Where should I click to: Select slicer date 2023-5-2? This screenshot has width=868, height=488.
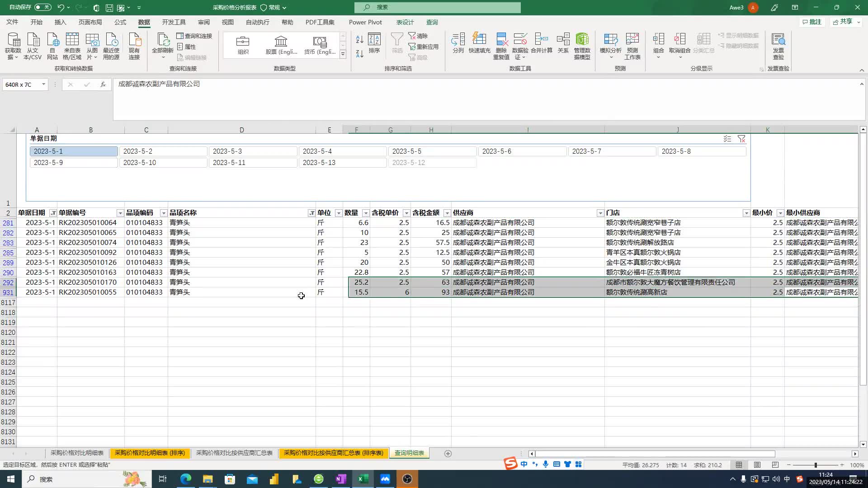point(163,151)
